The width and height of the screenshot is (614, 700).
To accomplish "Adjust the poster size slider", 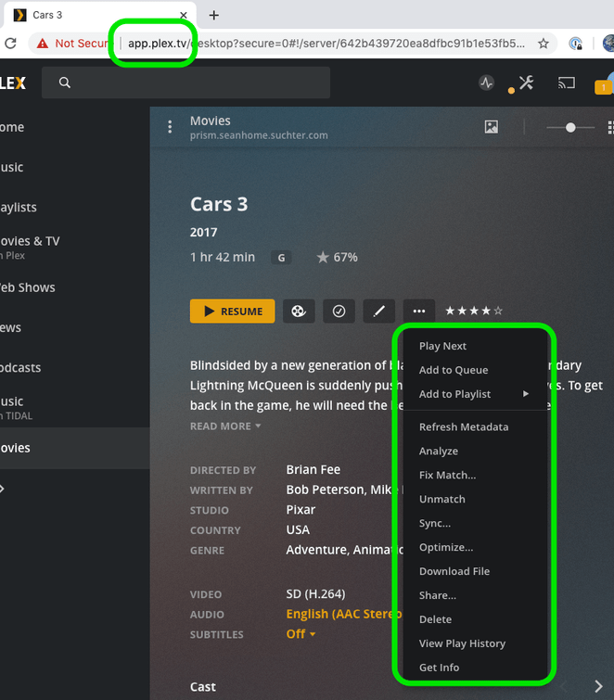I will 570,128.
